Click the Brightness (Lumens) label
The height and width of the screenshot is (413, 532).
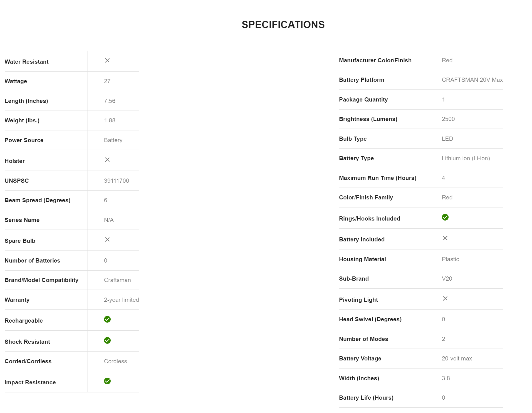(368, 119)
